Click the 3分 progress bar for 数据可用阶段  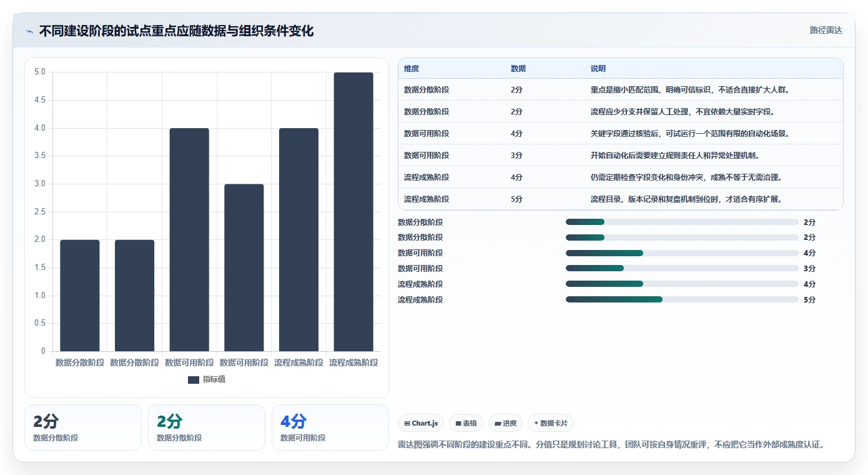coord(682,268)
